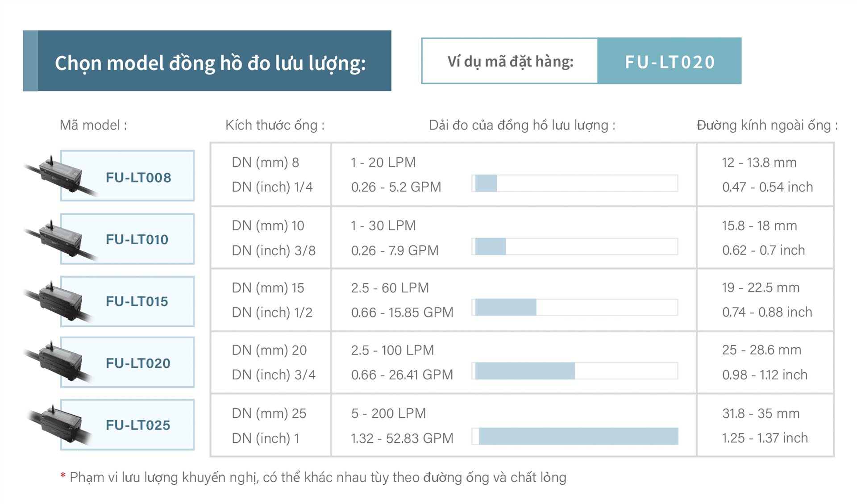Click the 2.5 - 100 LPM range bar
This screenshot has width=857, height=504.
(575, 371)
